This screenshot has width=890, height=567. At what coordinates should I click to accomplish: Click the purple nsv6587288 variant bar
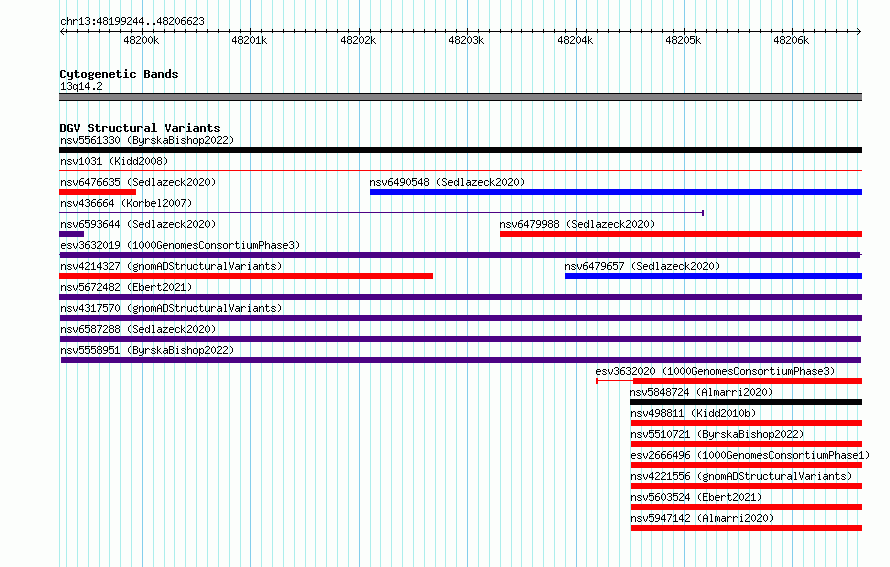460,339
